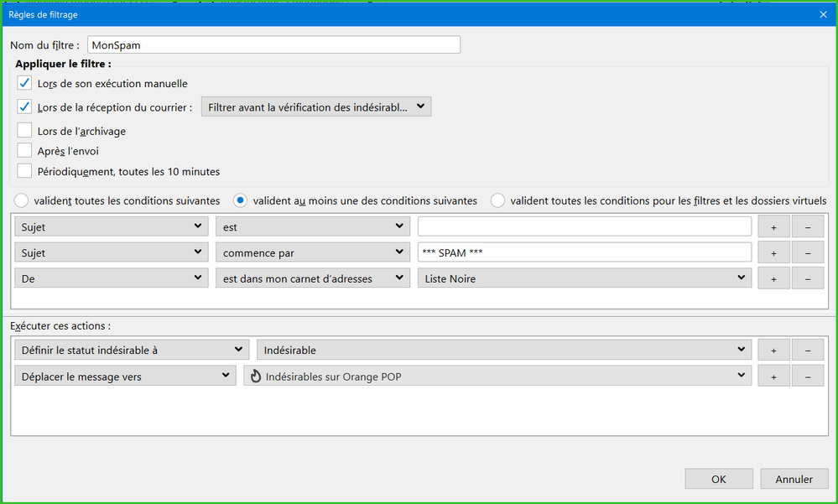Click plus button on first Sujet condition row
This screenshot has height=504, width=838.
tap(773, 227)
